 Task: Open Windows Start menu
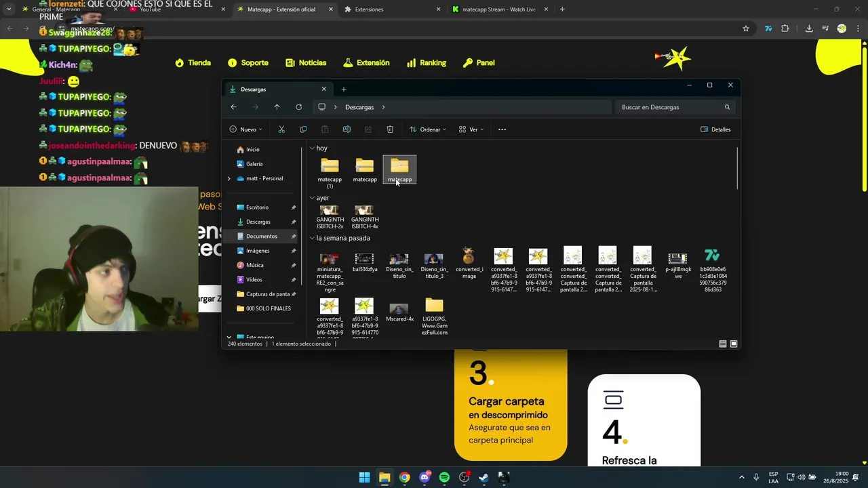364,477
